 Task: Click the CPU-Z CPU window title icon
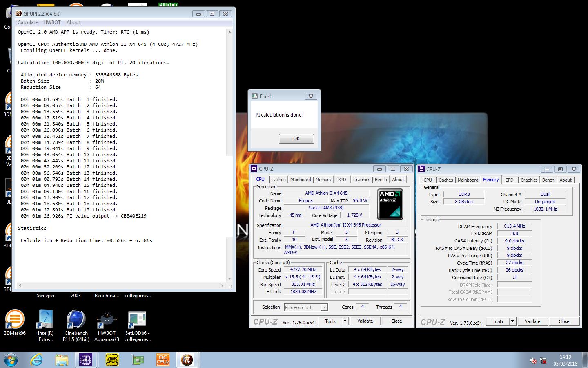tap(254, 168)
